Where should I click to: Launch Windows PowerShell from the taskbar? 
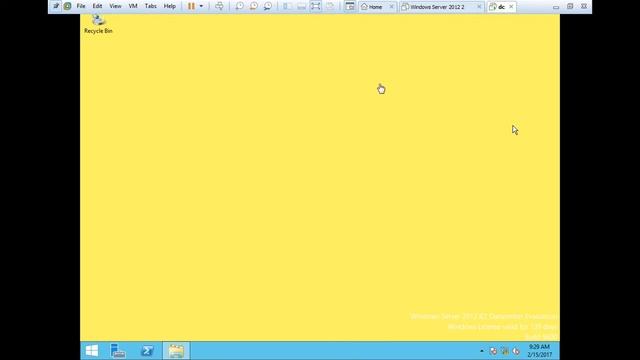pyautogui.click(x=147, y=351)
